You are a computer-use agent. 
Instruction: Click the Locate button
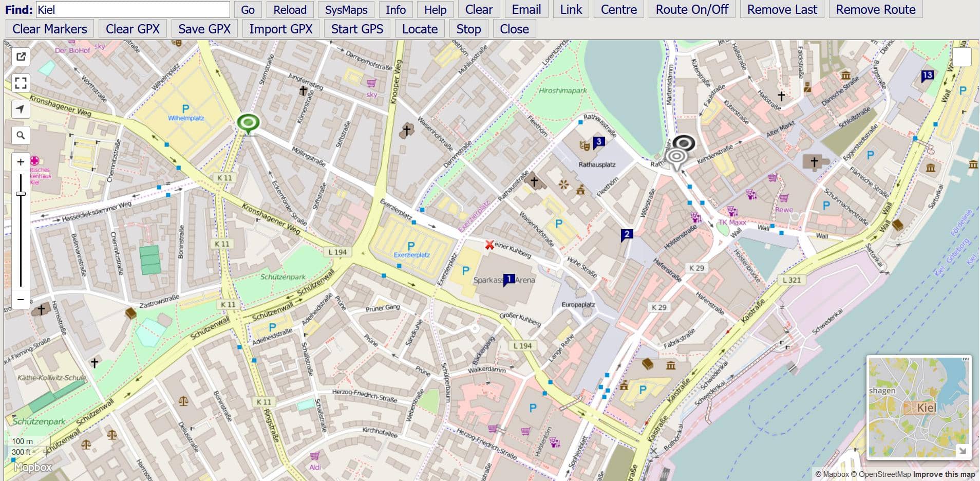(420, 29)
